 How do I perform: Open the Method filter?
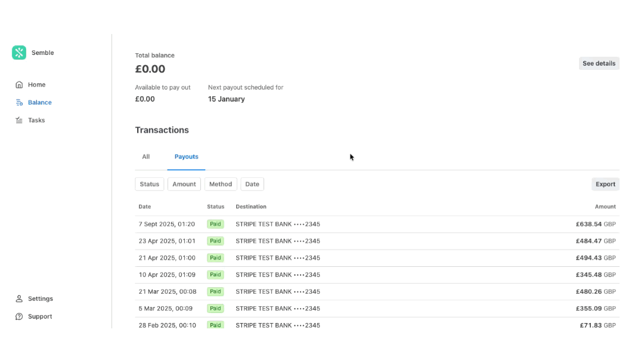[x=221, y=184]
